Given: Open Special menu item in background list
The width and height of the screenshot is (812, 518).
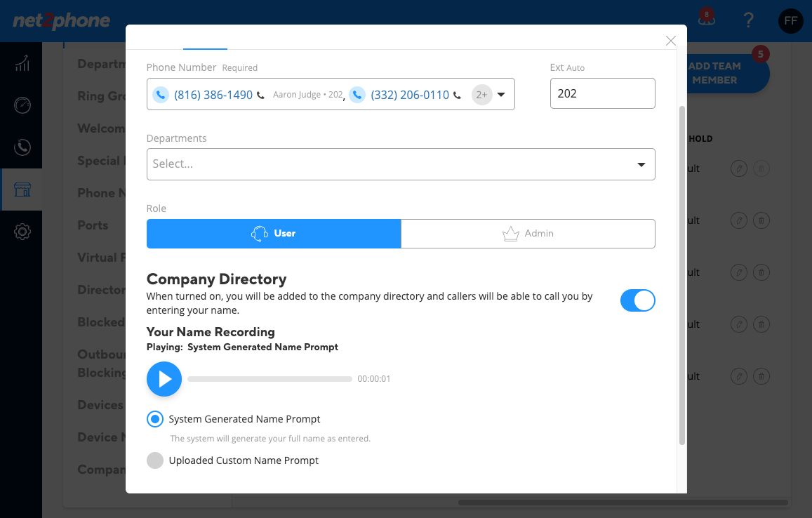Looking at the screenshot, I should click(102, 161).
